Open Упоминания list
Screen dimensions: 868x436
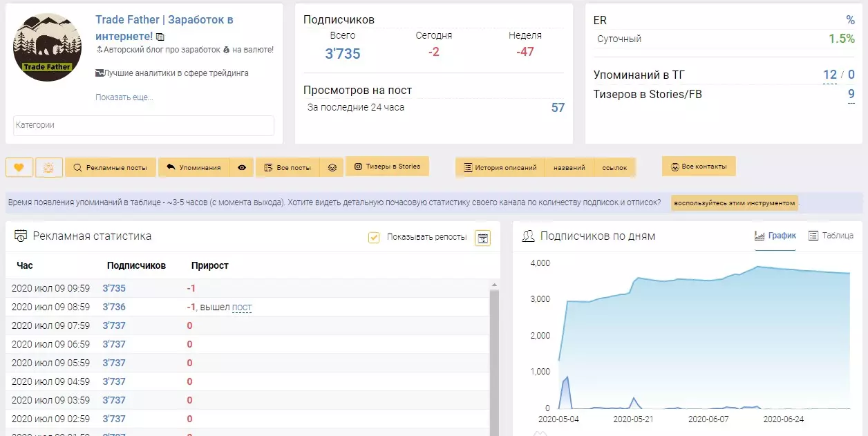194,167
